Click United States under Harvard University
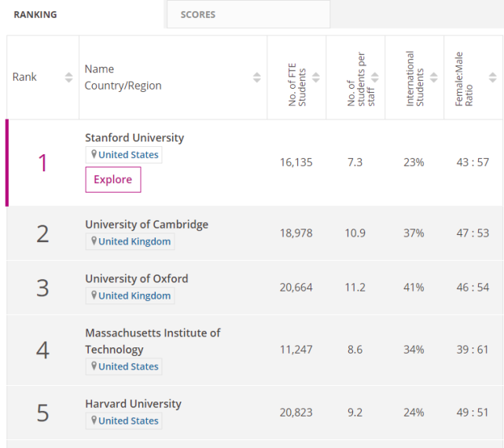 tap(128, 420)
